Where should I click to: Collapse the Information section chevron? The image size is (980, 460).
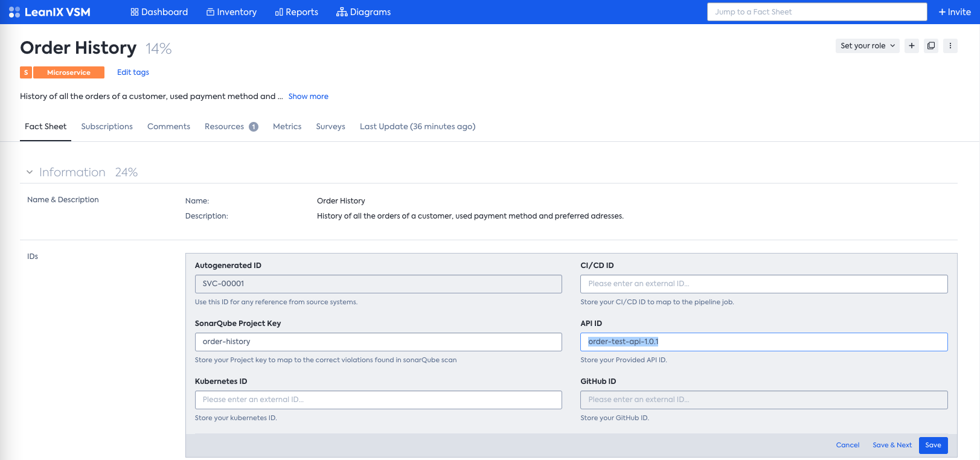(x=30, y=173)
